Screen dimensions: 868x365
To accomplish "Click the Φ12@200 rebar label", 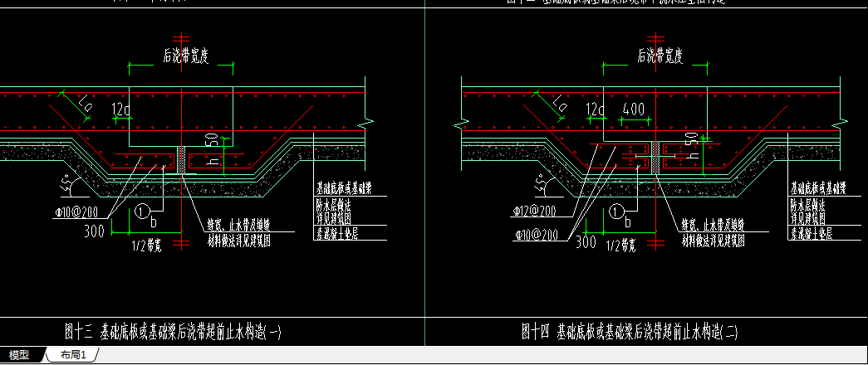I will click(x=533, y=212).
